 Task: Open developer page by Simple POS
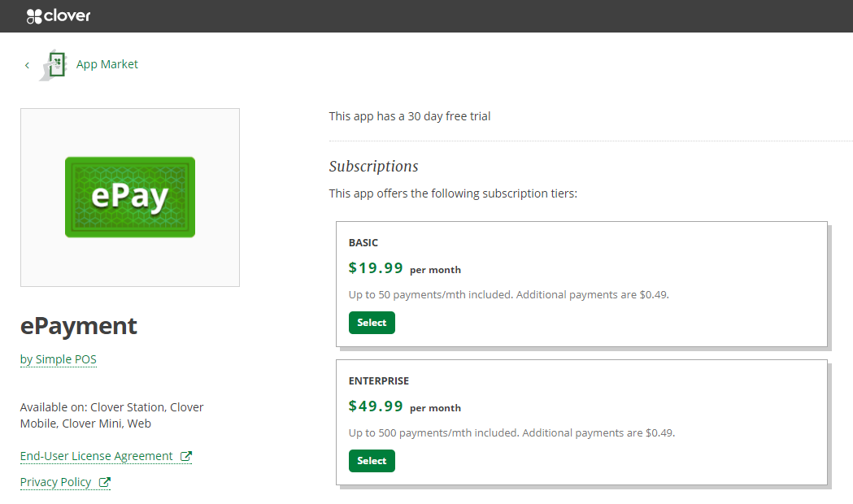tap(59, 359)
